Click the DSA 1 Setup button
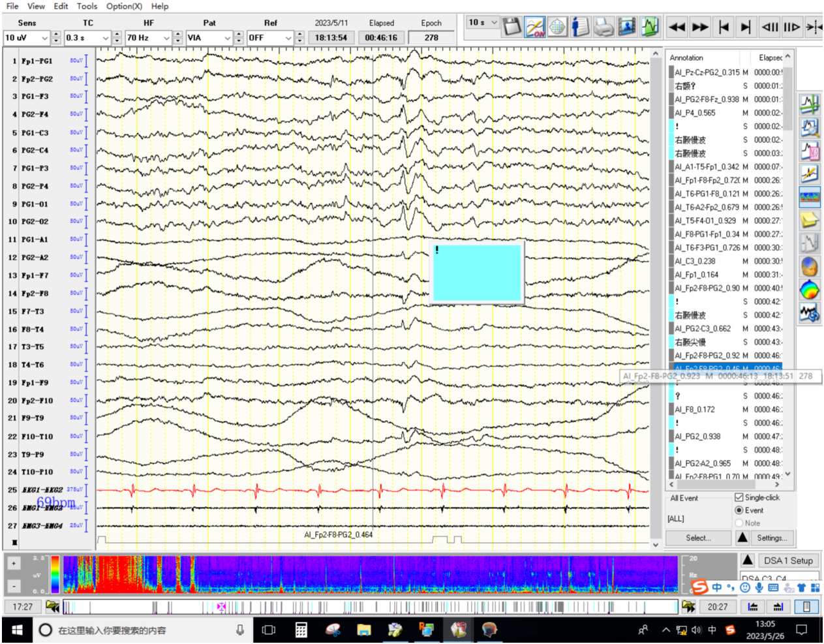Image resolution: width=824 pixels, height=644 pixels. [x=788, y=560]
